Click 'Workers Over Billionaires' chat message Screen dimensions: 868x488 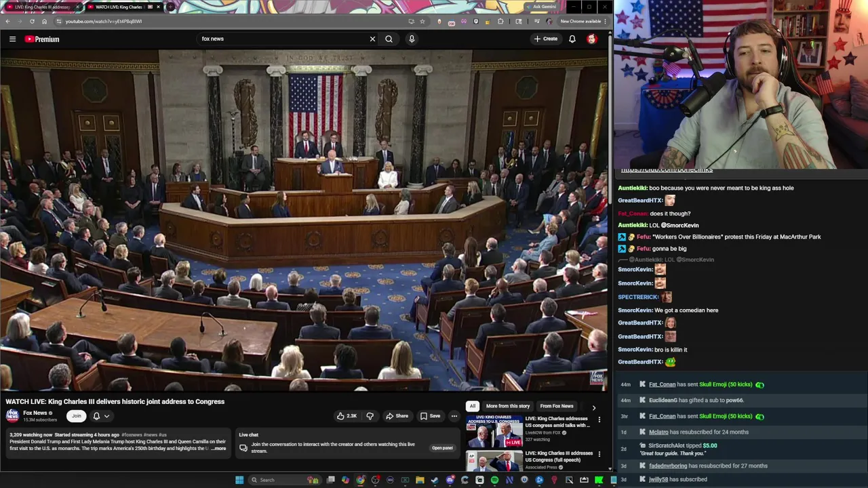tap(736, 237)
